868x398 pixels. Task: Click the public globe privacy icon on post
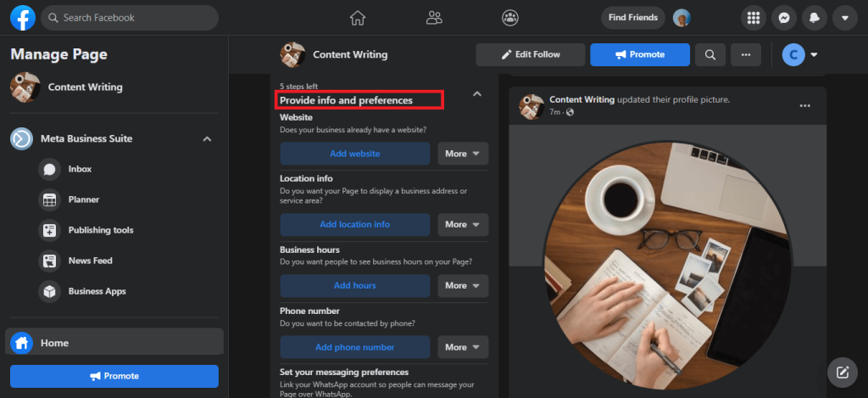[x=570, y=112]
